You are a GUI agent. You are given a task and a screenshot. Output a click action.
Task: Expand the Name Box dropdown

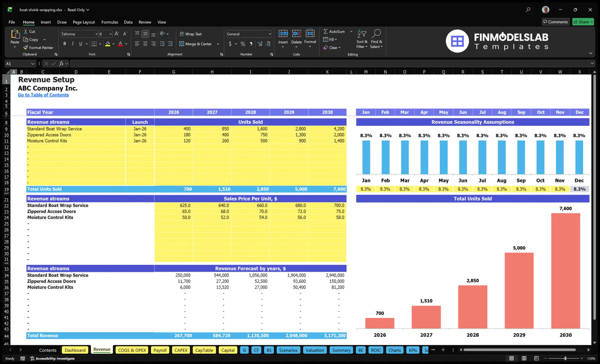(x=32, y=63)
